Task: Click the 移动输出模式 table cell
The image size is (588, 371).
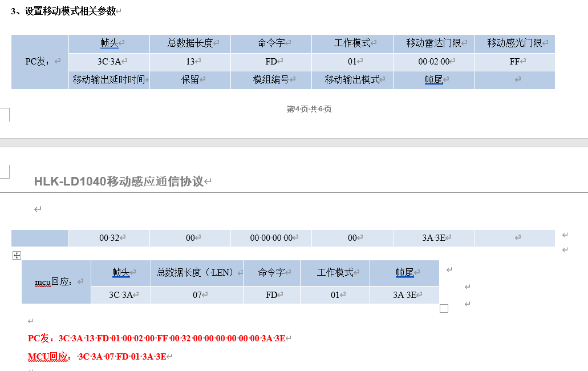Action: click(x=352, y=80)
